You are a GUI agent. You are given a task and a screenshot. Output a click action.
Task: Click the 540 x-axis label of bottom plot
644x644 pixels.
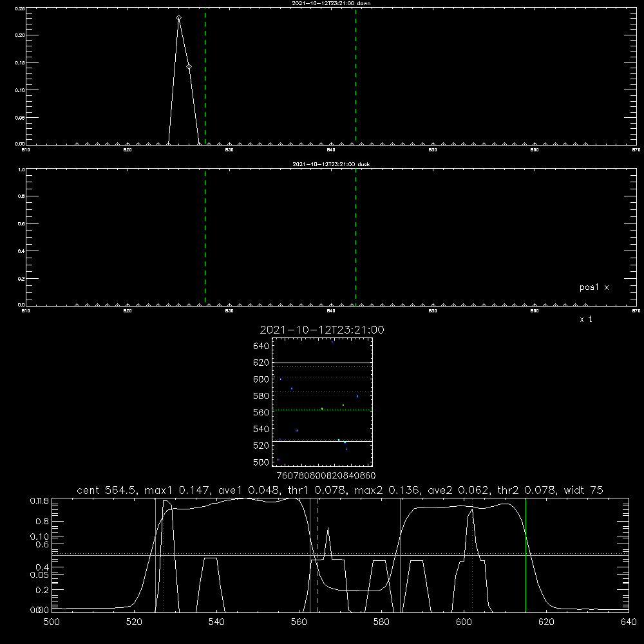pos(216,622)
